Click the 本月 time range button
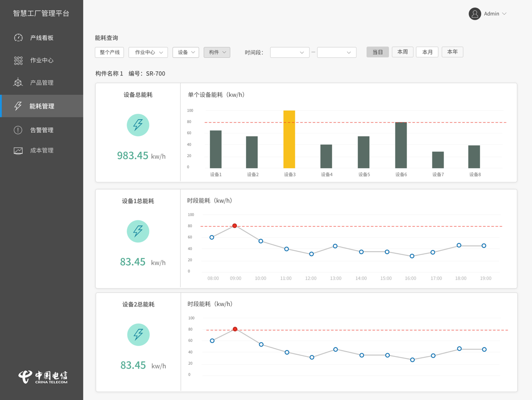The height and width of the screenshot is (400, 532). tap(427, 52)
